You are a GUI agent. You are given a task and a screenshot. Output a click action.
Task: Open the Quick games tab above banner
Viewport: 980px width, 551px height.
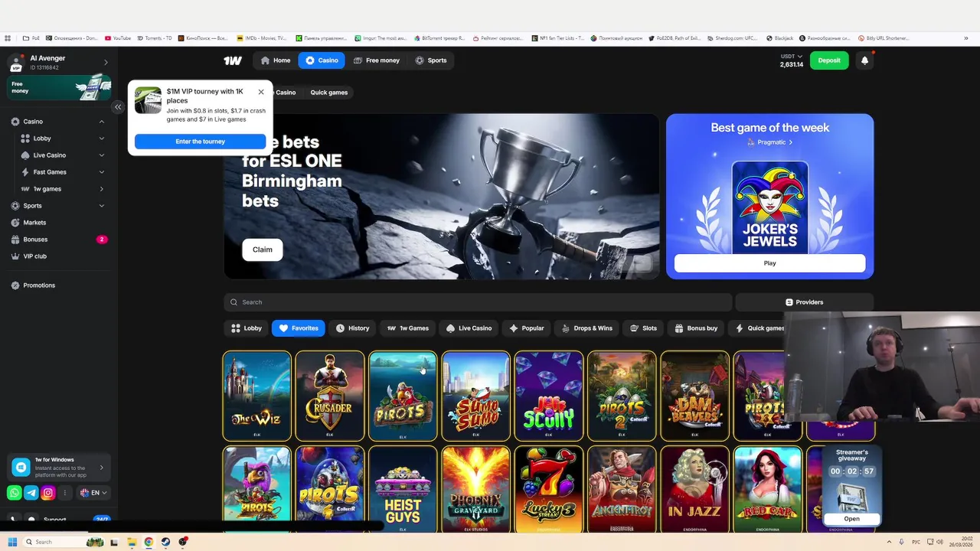click(329, 93)
